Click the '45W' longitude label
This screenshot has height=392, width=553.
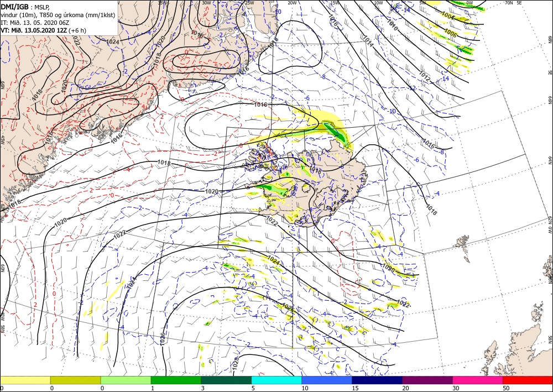click(x=2, y=140)
